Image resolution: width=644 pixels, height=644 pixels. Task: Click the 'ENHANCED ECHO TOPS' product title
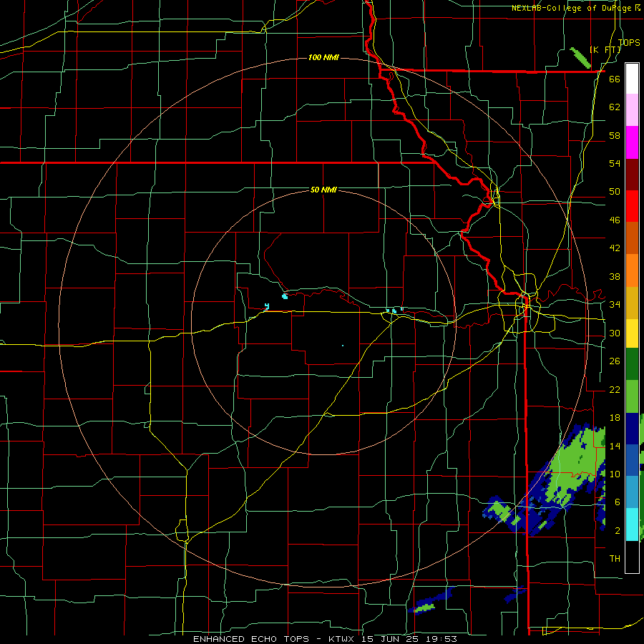pyautogui.click(x=251, y=639)
